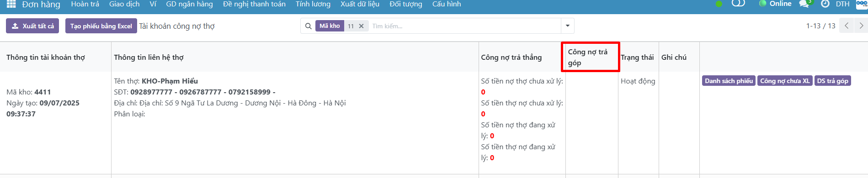Click the Online status indicator
Viewport: 868px width, 178px height.
click(x=775, y=4)
